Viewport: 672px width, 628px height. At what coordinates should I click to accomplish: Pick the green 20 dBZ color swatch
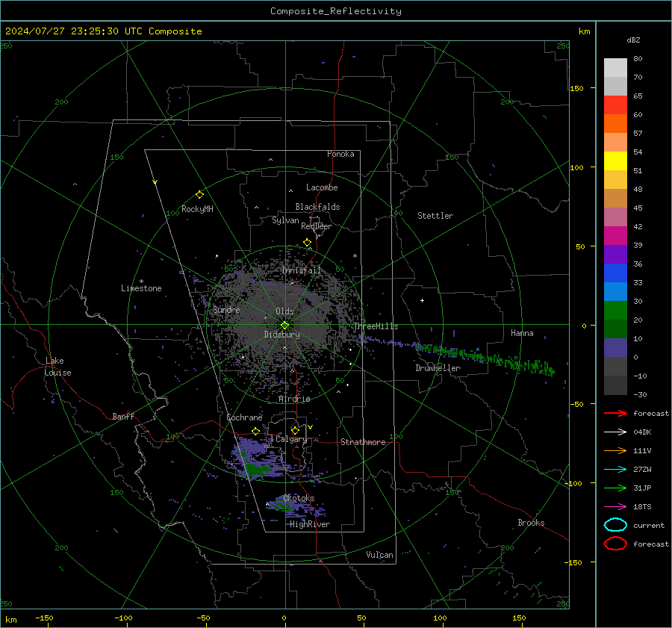(615, 311)
